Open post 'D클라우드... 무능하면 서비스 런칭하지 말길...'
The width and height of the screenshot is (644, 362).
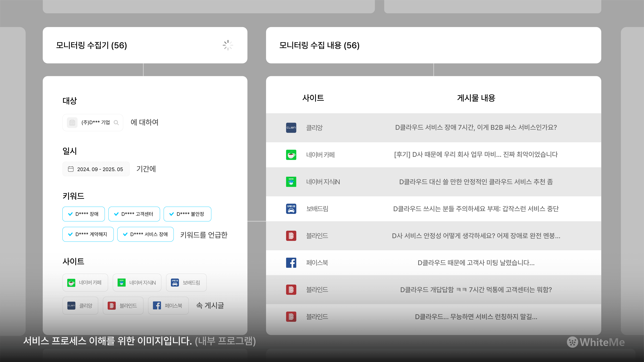(476, 317)
